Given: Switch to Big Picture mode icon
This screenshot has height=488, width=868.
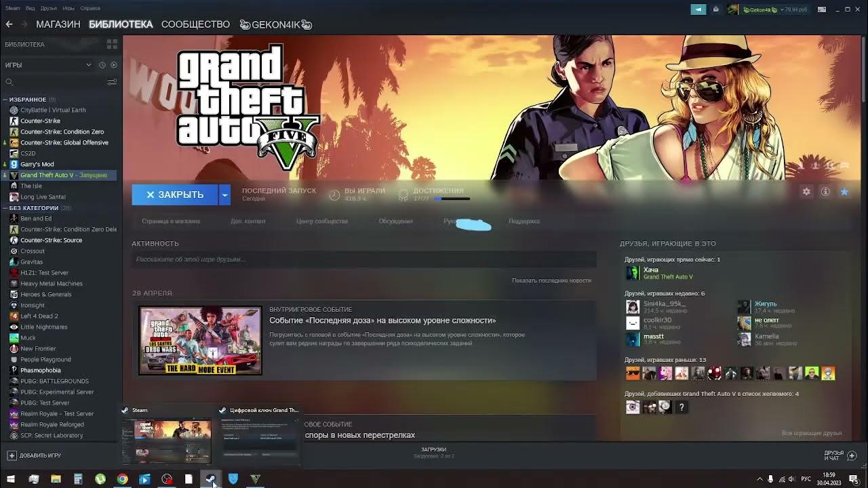Looking at the screenshot, I should [822, 9].
